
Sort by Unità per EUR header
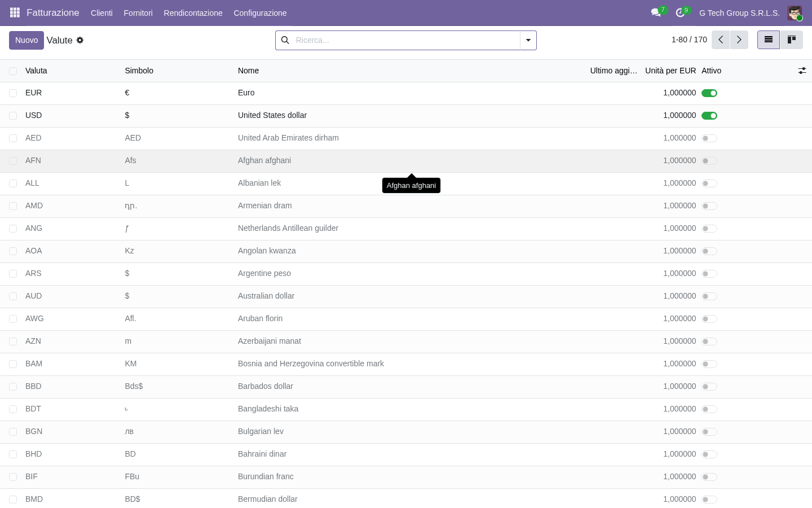pos(670,71)
